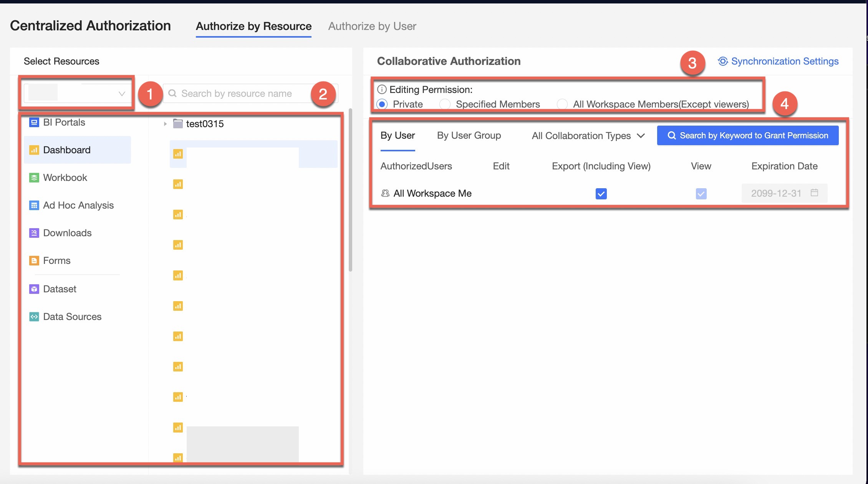Select the Dashboard icon in resource list
This screenshot has width=868, height=484.
pyautogui.click(x=34, y=150)
